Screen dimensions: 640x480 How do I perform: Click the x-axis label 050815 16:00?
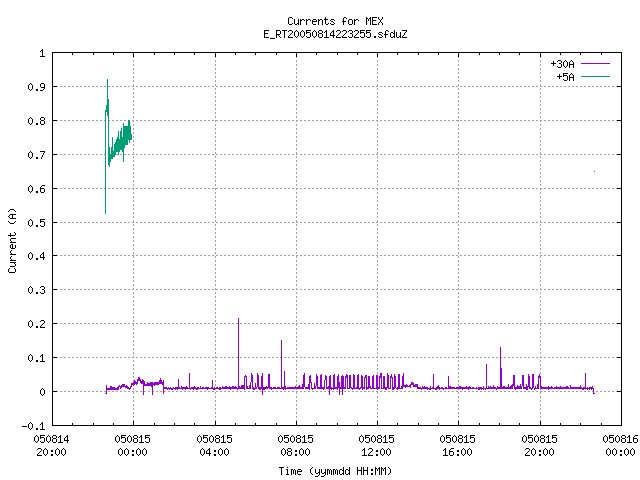[458, 446]
